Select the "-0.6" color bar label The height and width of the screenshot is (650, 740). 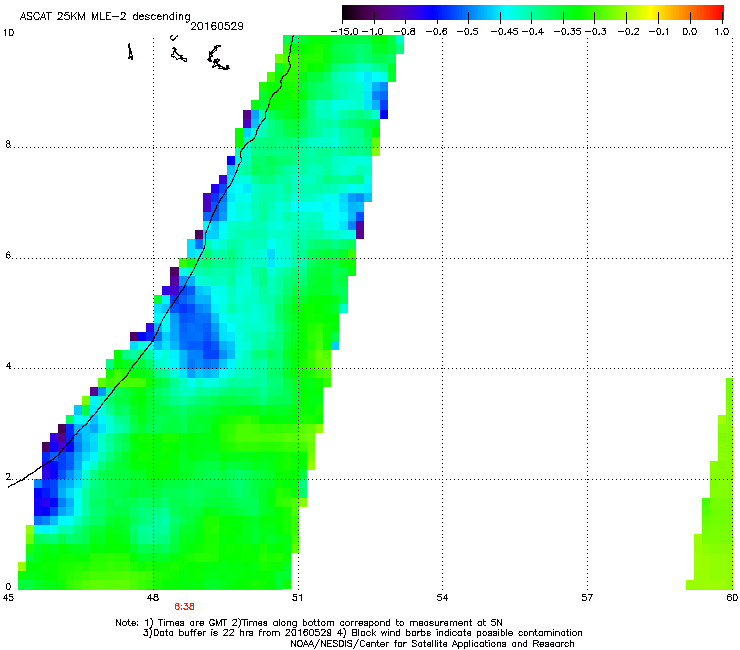[436, 32]
